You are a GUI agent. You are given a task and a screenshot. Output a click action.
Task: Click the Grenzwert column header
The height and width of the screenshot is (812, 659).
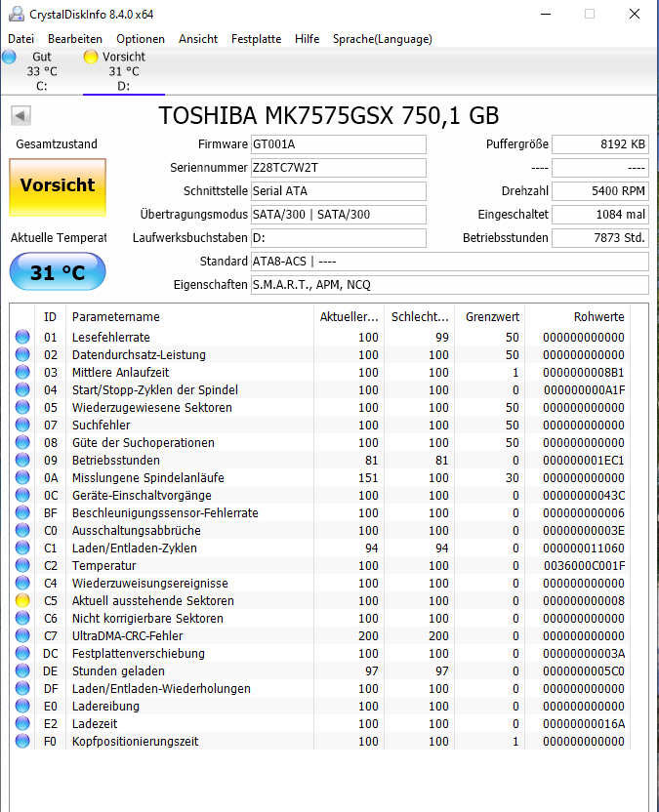tap(490, 317)
